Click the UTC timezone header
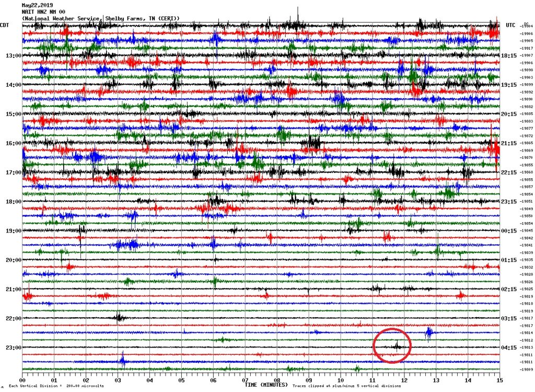 [510, 25]
